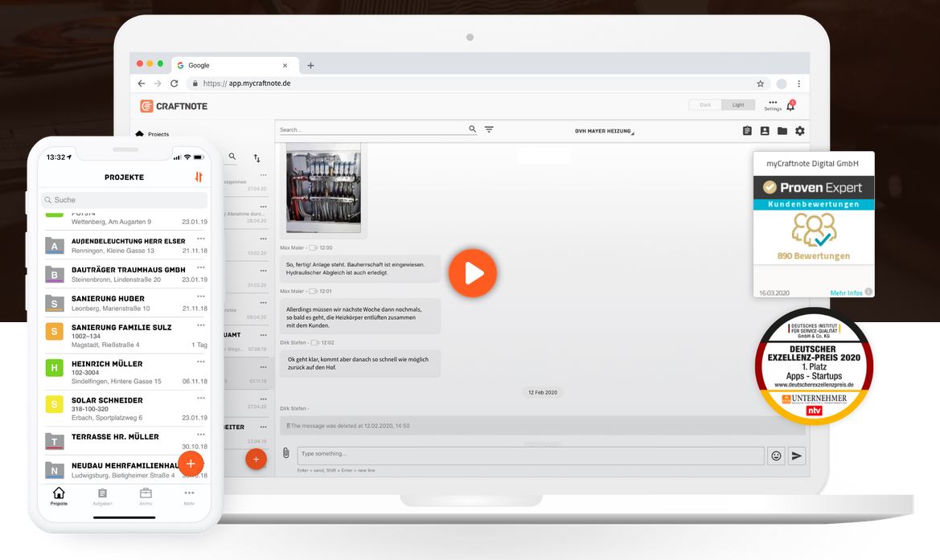Open the chat filter icon beside search

point(489,129)
